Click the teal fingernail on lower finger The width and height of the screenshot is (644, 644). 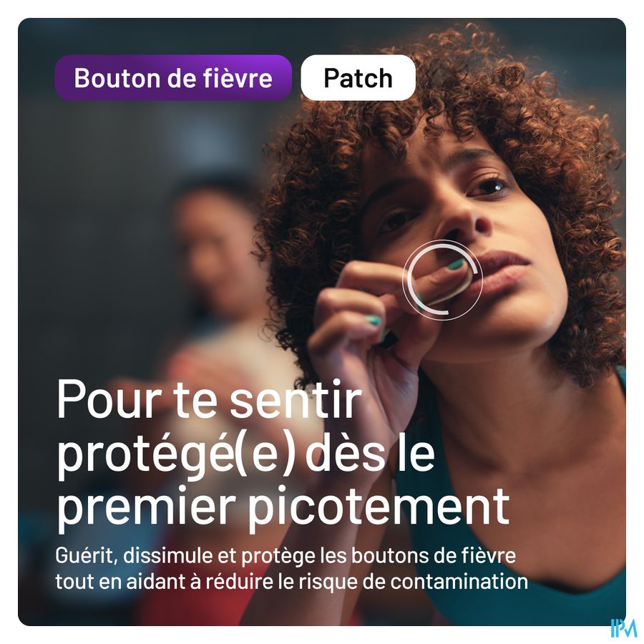[374, 320]
